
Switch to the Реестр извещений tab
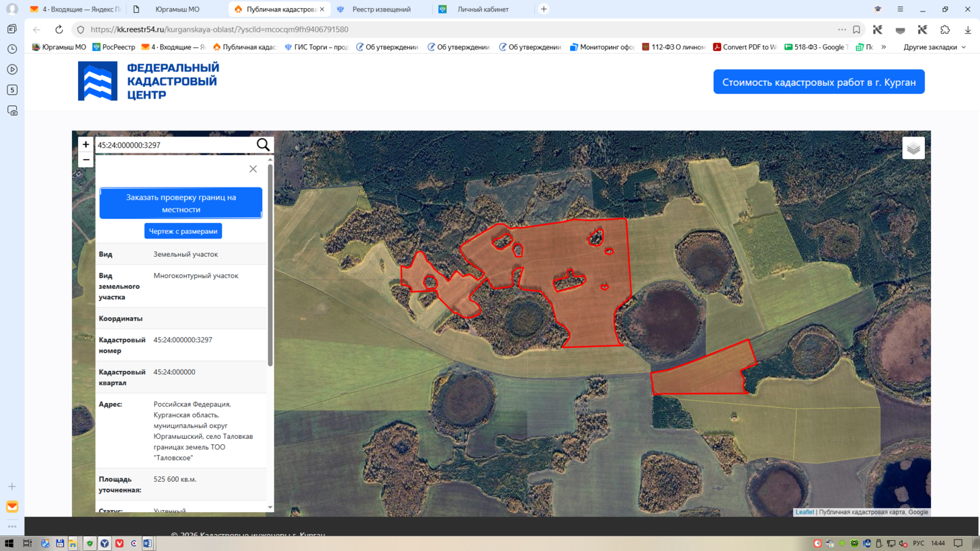pos(381,9)
